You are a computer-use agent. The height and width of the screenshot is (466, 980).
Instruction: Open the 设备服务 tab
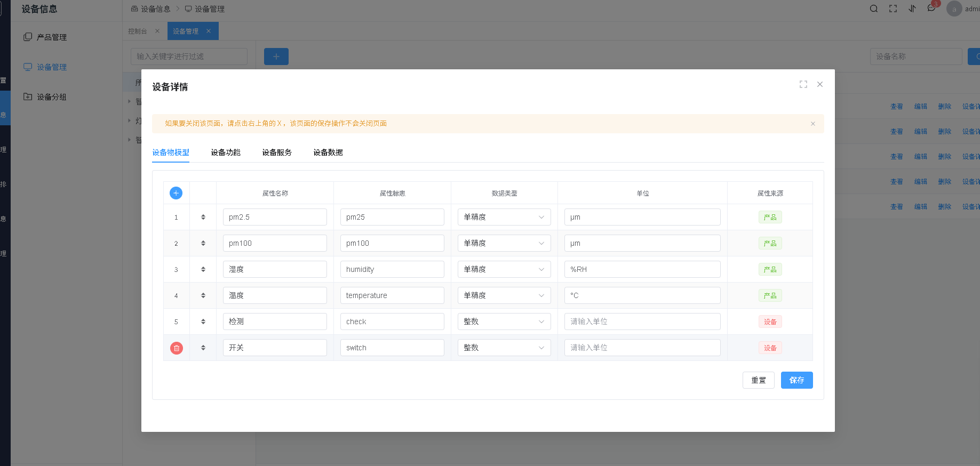tap(277, 152)
